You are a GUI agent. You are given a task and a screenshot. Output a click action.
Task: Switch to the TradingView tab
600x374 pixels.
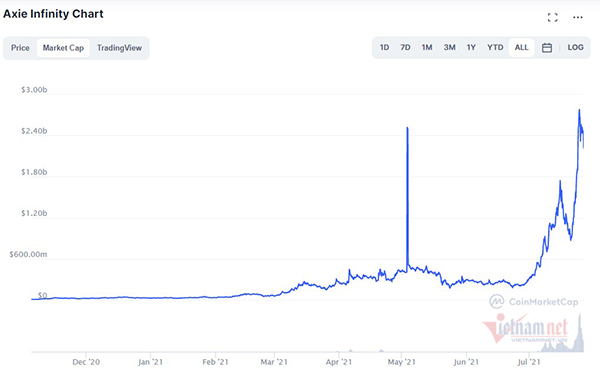tap(119, 48)
